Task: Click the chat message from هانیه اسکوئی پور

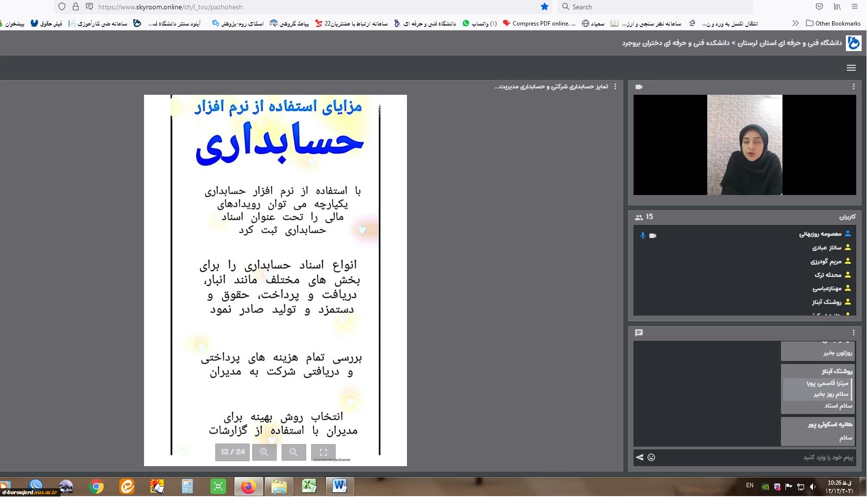Action: [818, 431]
